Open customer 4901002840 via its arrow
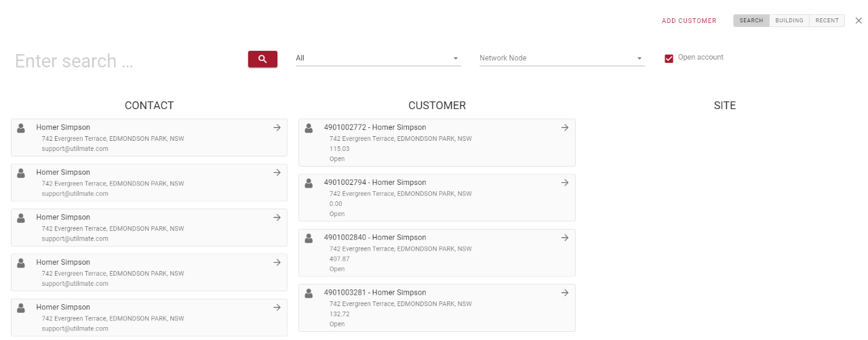This screenshot has height=340, width=868. point(565,238)
